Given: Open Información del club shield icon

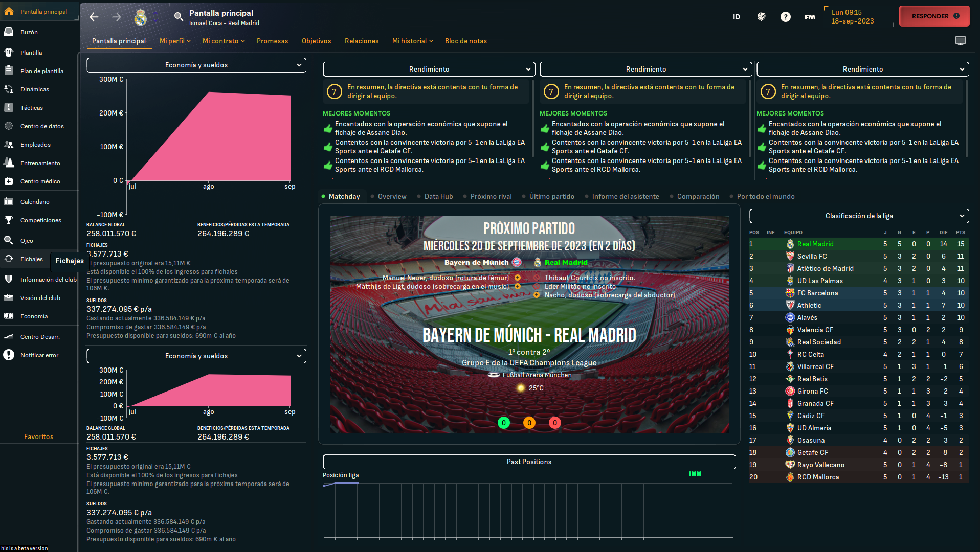Looking at the screenshot, I should point(9,279).
